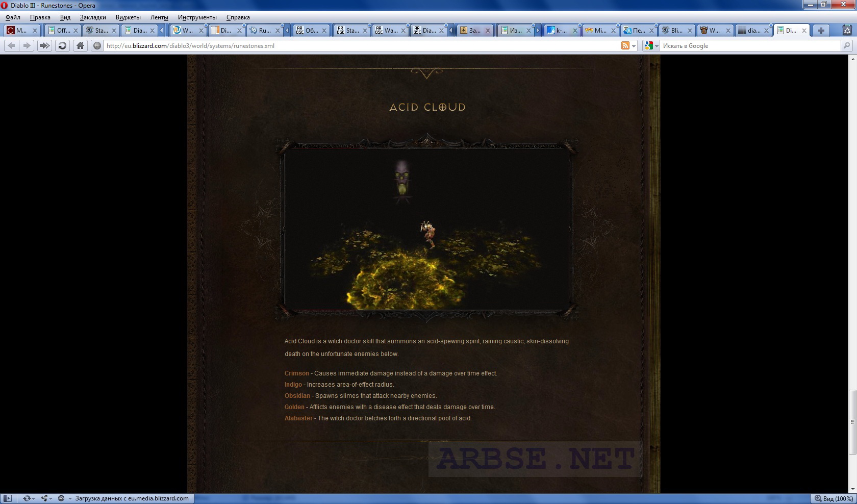Open the Ленты menu
Image resolution: width=857 pixels, height=504 pixels.
(x=159, y=17)
